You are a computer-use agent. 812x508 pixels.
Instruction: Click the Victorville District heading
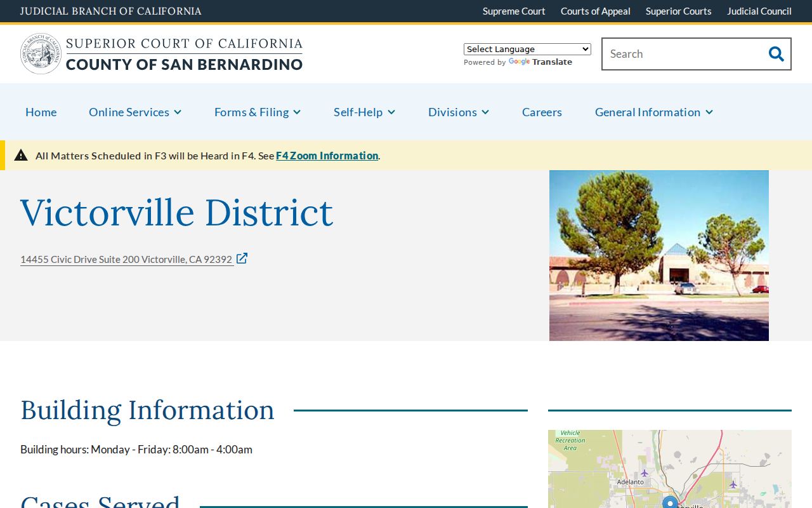coord(177,212)
